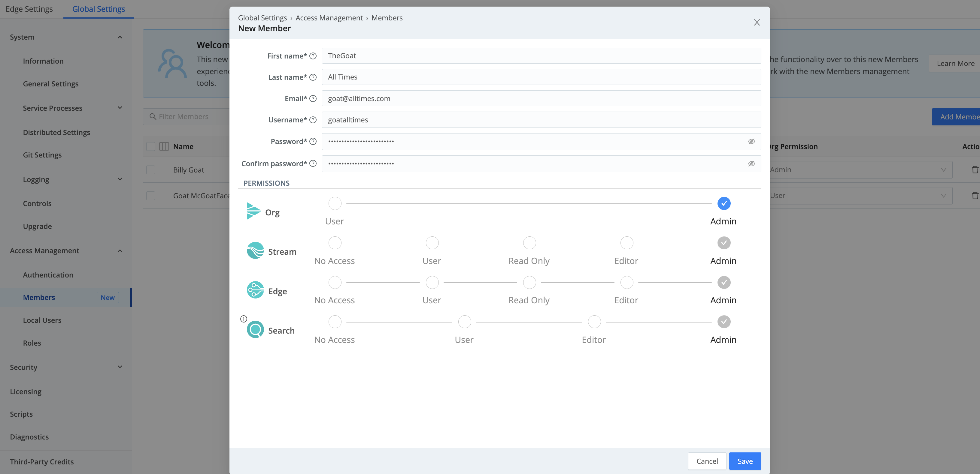Screen dimensions: 980x474
Task: Expand the Security section in sidebar
Action: [120, 367]
